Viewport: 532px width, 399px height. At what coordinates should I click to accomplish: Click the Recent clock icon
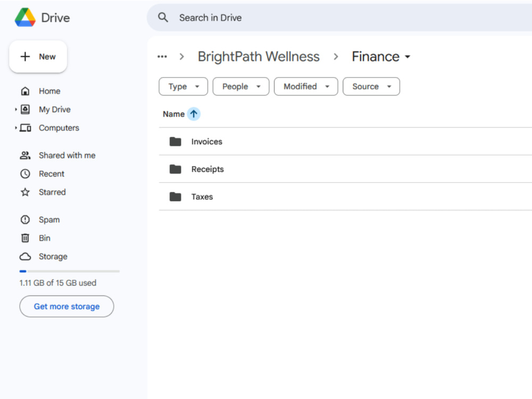(x=25, y=174)
